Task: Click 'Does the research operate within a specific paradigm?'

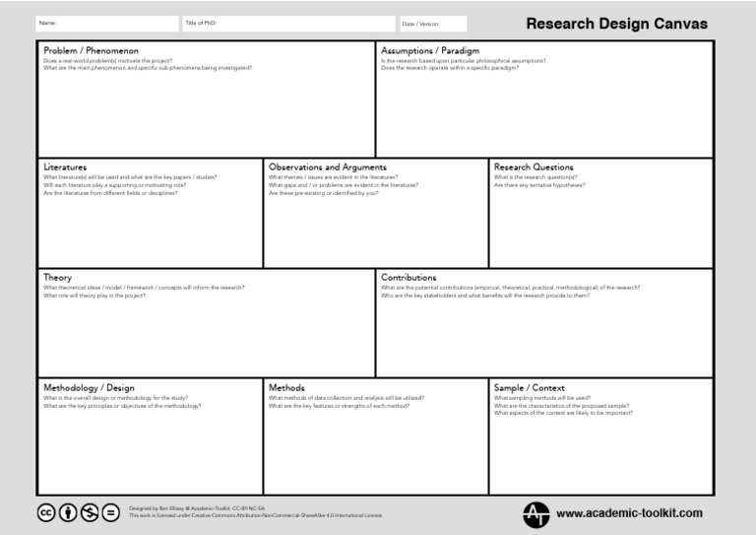Action: pos(450,68)
